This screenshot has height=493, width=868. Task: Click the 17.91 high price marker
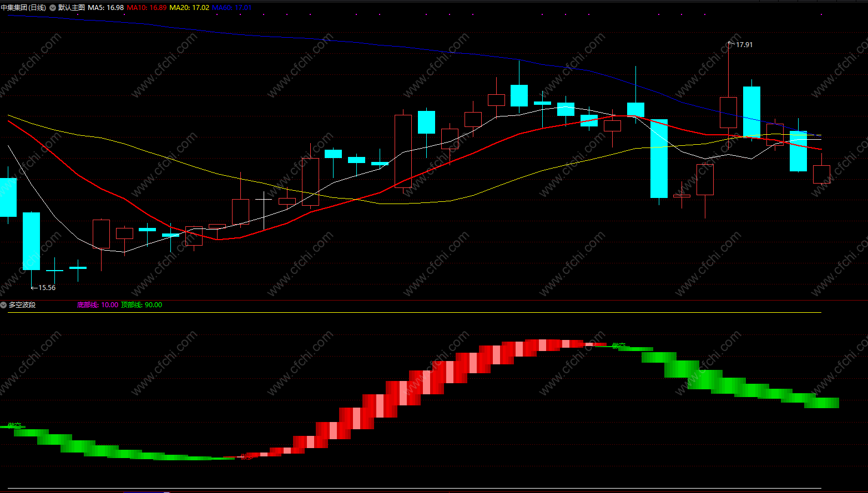741,44
